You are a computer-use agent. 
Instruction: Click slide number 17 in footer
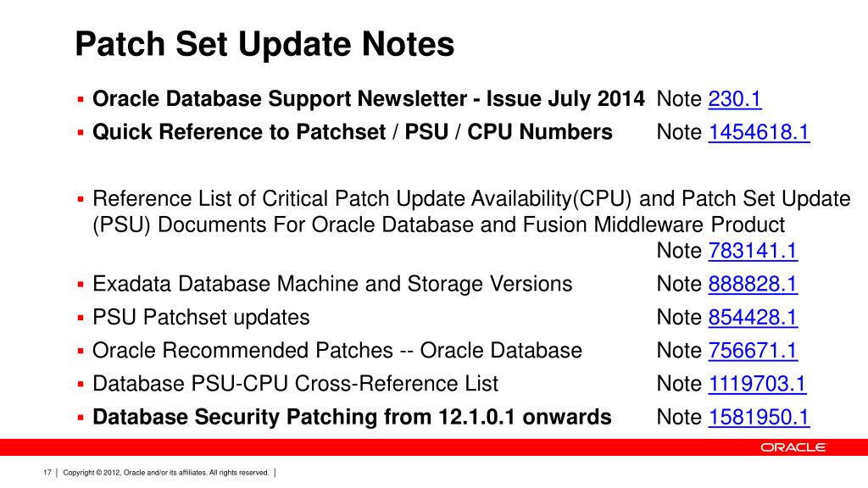point(47,473)
